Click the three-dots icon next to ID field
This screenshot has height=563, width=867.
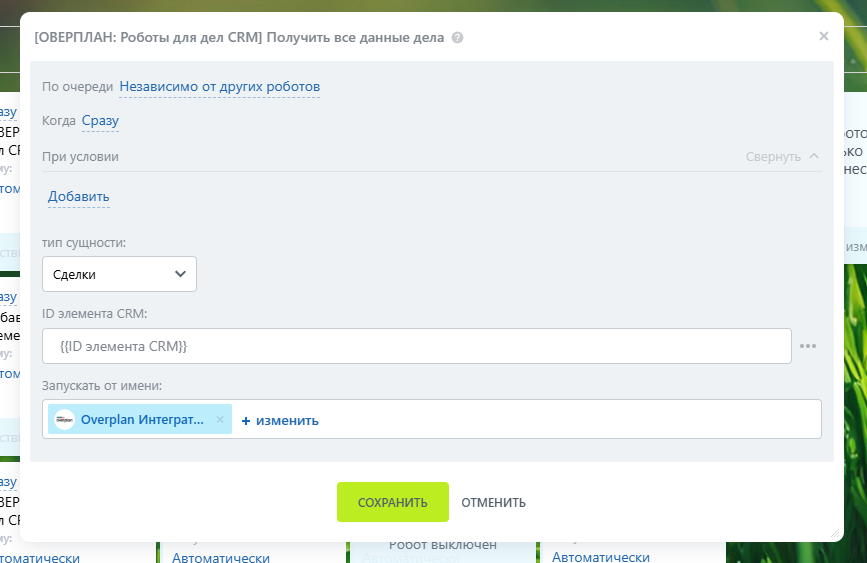pos(808,346)
